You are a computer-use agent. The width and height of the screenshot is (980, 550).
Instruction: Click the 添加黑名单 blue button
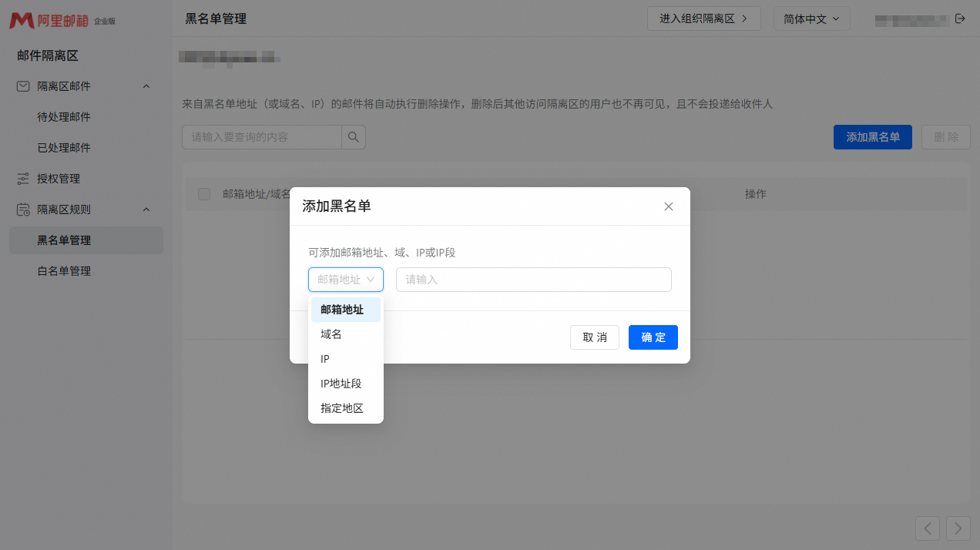tap(873, 137)
